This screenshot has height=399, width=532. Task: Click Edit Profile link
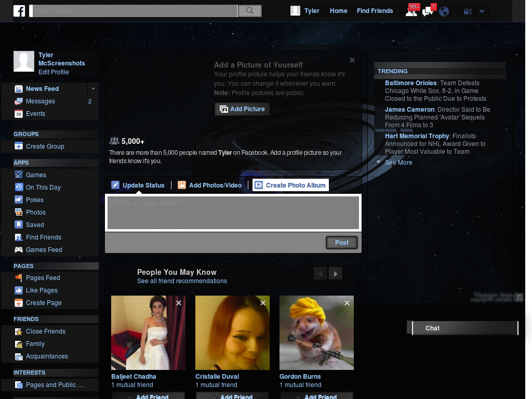coord(54,72)
